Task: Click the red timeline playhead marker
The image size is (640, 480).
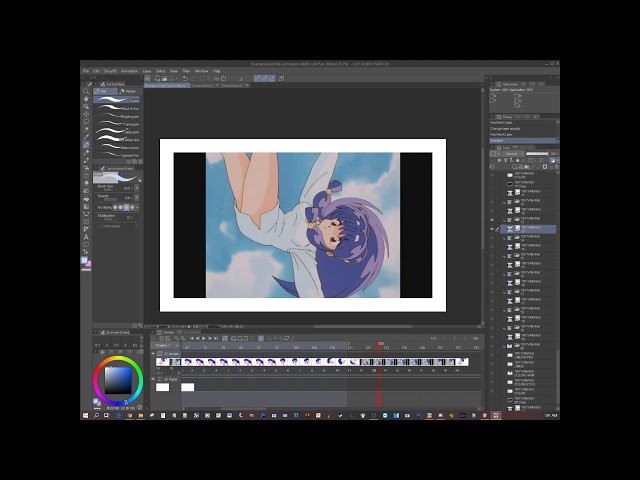Action: click(379, 344)
